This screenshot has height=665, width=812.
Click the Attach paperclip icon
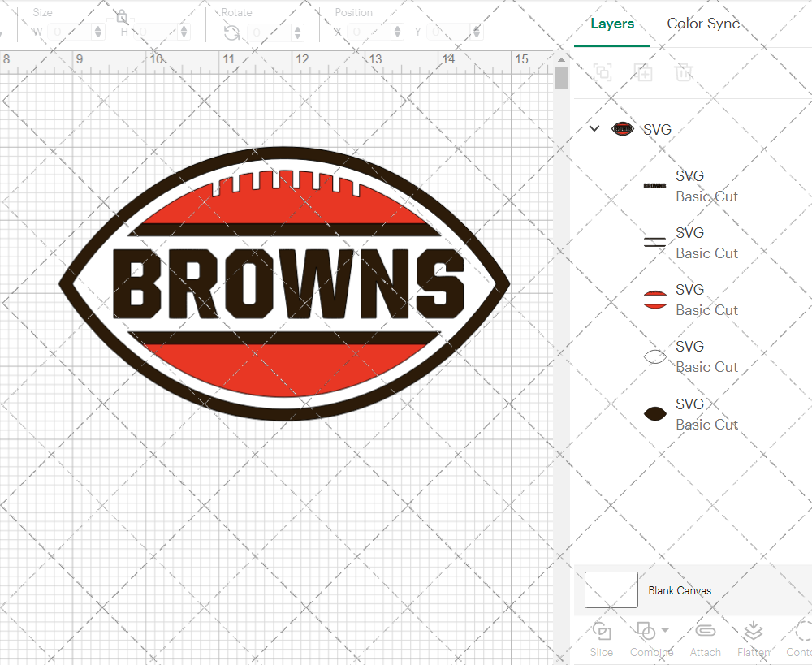[x=705, y=631]
